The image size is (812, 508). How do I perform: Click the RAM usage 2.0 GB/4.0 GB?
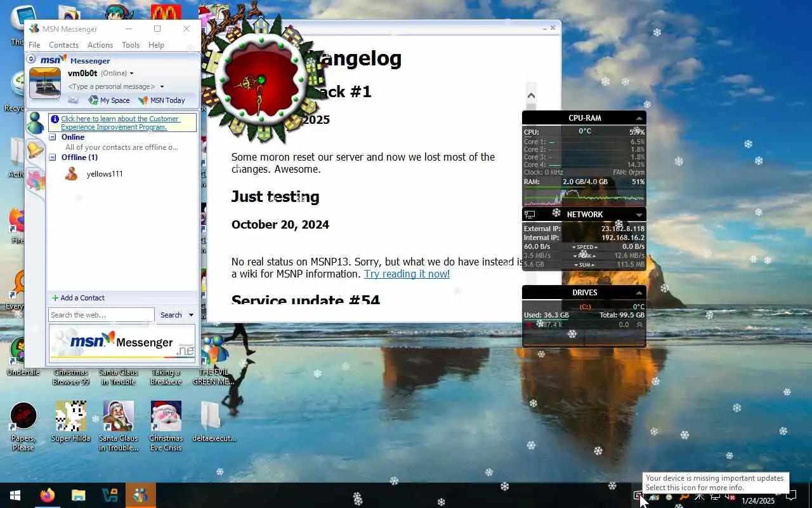point(585,182)
